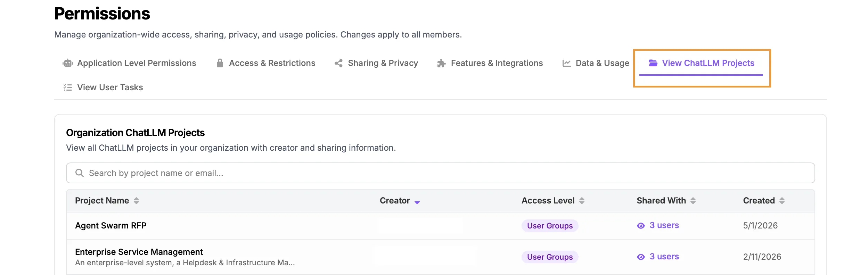Click the robot icon beside Application Level Permissions

click(68, 63)
